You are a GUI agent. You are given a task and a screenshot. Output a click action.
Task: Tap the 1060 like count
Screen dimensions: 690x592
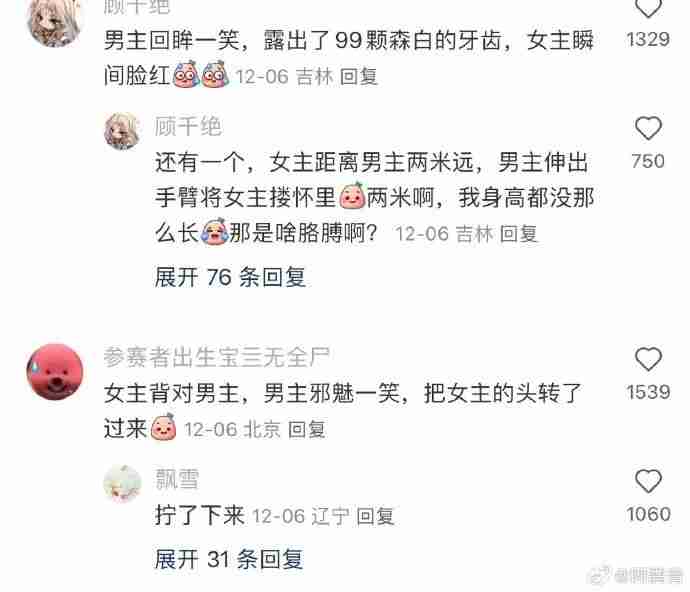[649, 514]
